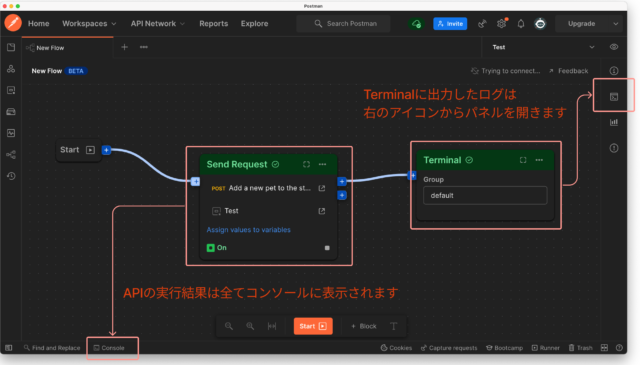Expand the Terminal block fullscreen icon
Image resolution: width=640 pixels, height=365 pixels.
[523, 160]
